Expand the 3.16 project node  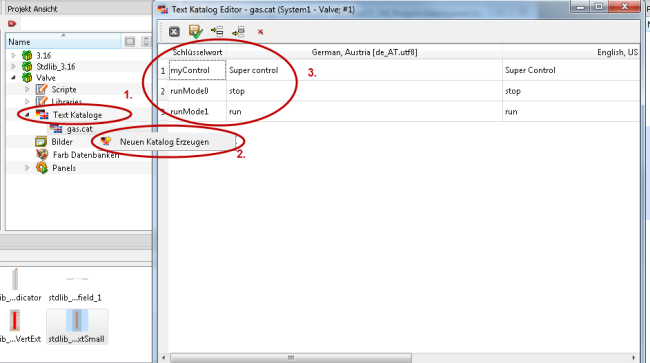[13, 55]
